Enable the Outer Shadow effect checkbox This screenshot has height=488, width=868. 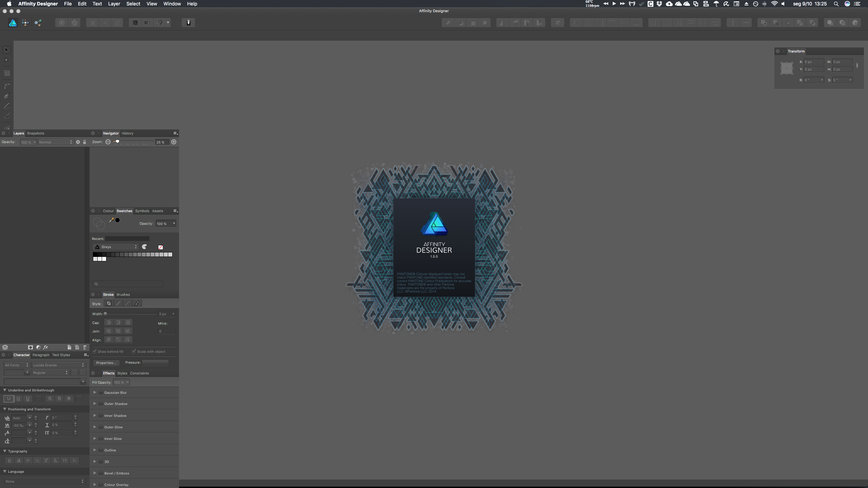pyautogui.click(x=101, y=404)
